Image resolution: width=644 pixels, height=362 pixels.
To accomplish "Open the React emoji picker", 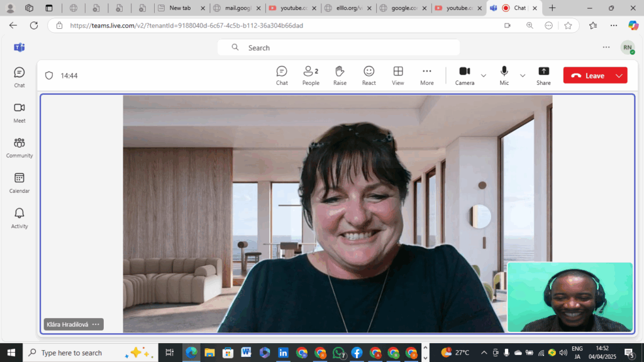I will coord(369,75).
